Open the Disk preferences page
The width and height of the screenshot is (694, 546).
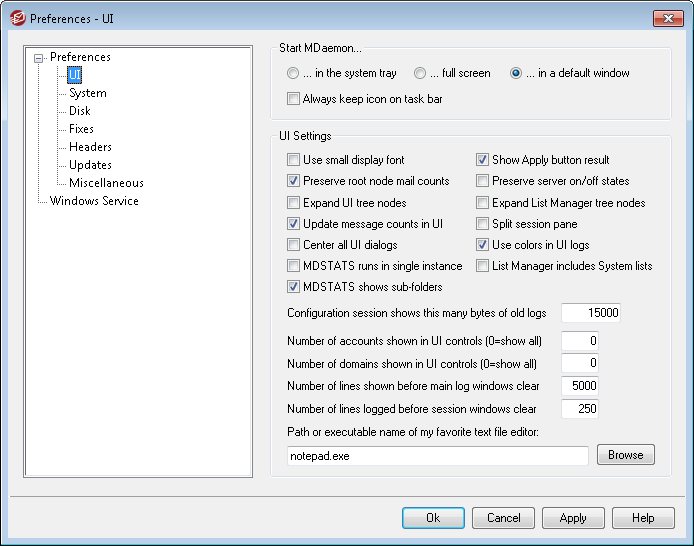[79, 111]
